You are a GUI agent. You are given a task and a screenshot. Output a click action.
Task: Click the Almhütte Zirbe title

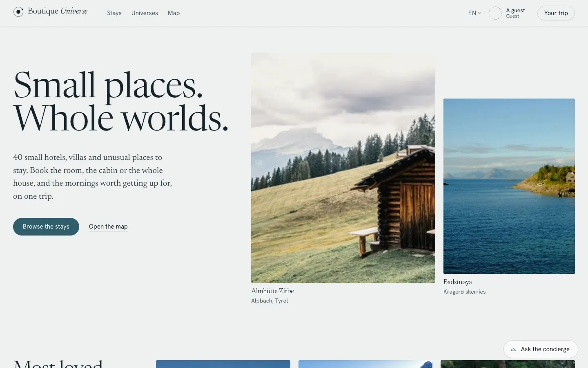pos(272,291)
